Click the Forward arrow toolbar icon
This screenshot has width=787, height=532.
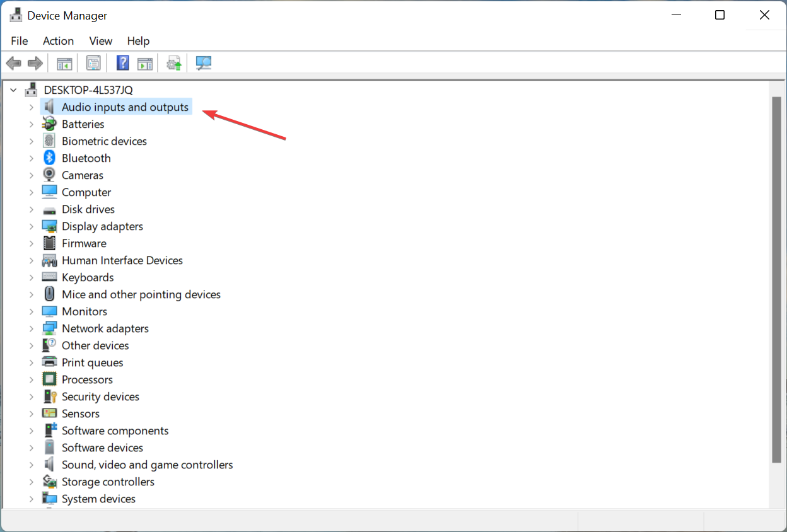pos(35,63)
